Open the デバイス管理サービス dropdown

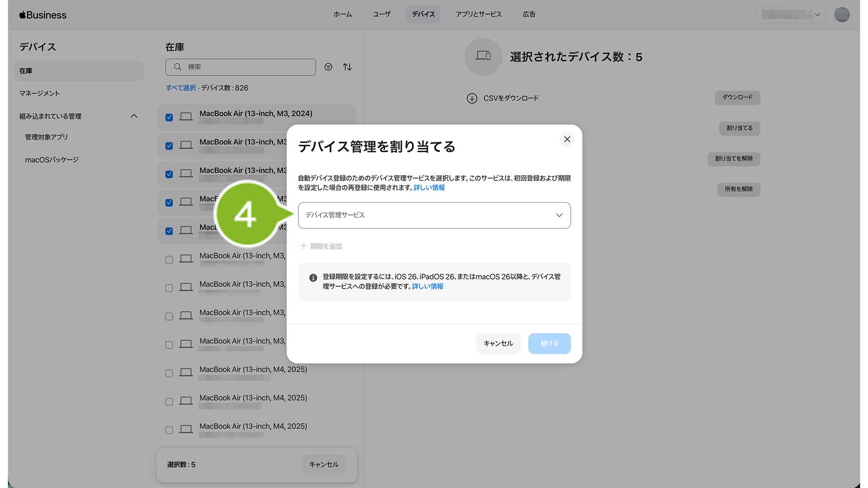[434, 215]
